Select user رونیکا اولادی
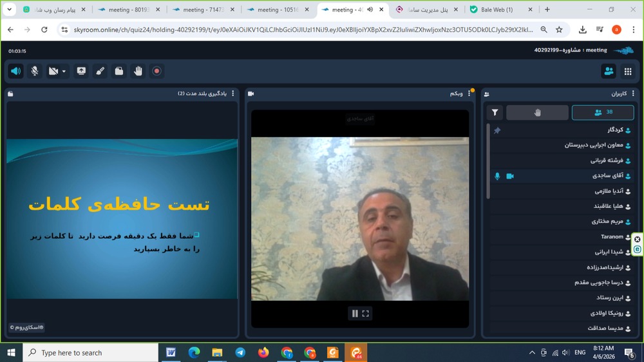The width and height of the screenshot is (644, 362). point(562,313)
